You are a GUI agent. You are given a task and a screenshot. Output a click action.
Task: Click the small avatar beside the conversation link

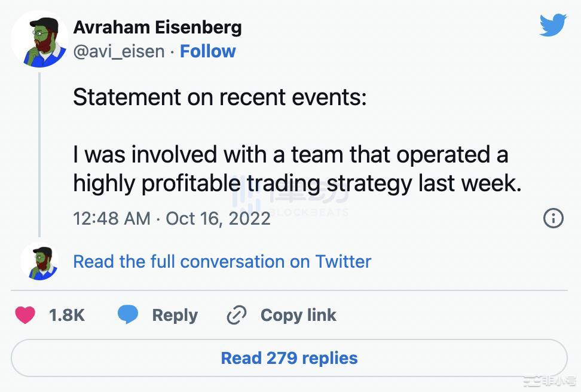[39, 262]
